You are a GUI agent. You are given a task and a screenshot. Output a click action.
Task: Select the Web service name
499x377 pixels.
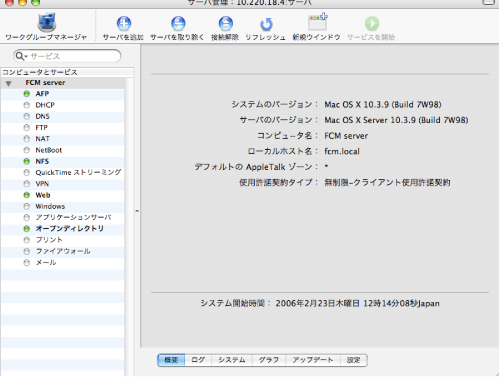coord(43,195)
